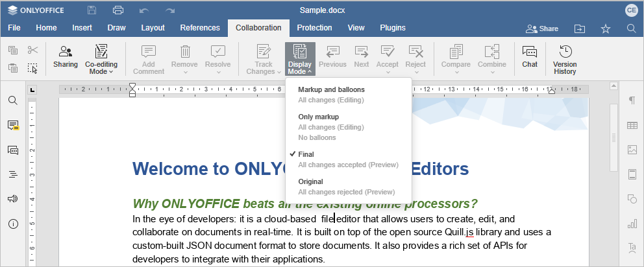
Task: Open Image settings in right sidebar
Action: 632,150
